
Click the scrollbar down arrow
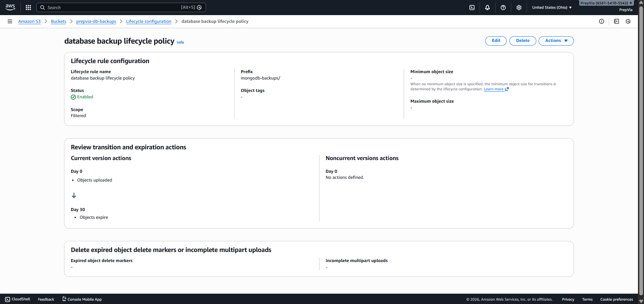pyautogui.click(x=641, y=301)
